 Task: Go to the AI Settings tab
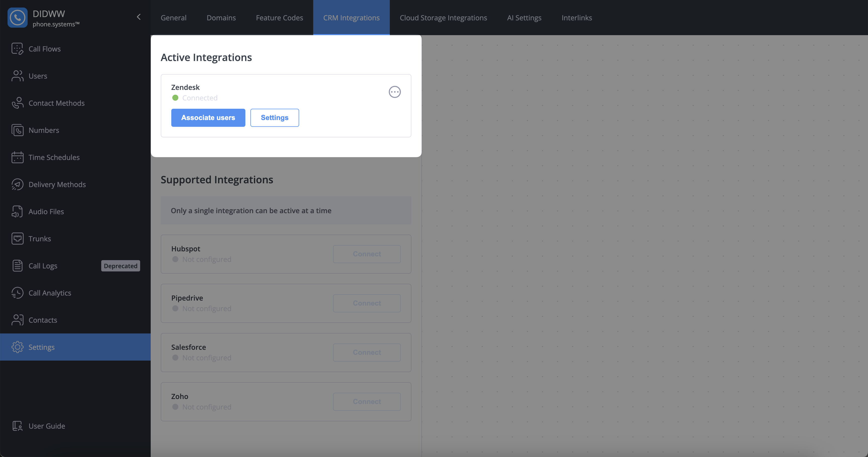click(524, 18)
